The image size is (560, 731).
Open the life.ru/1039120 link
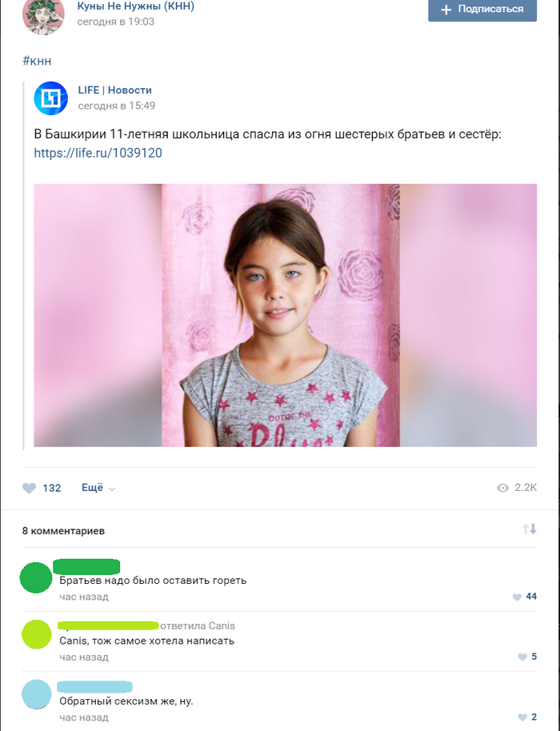click(98, 153)
